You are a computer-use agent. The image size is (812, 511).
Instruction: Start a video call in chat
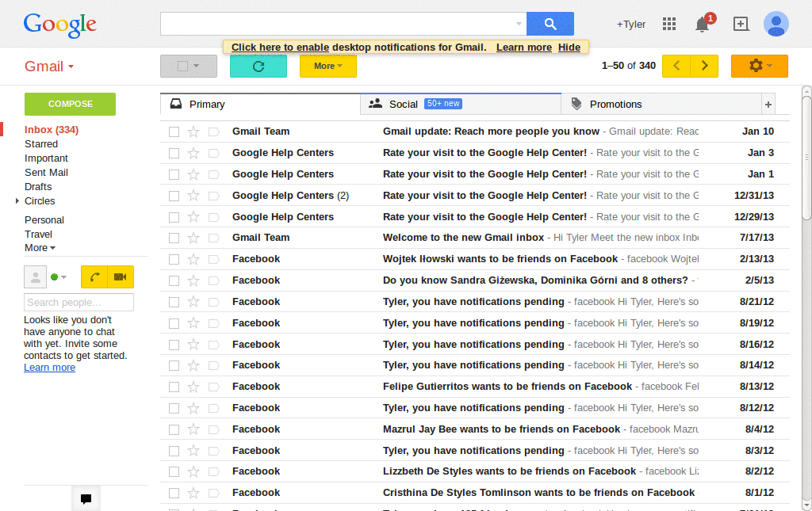[121, 277]
